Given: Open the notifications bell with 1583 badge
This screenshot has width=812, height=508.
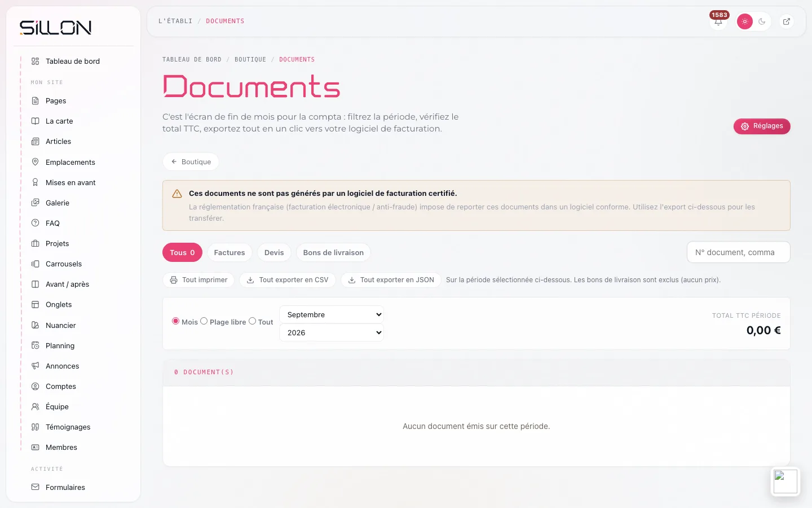Looking at the screenshot, I should [718, 21].
